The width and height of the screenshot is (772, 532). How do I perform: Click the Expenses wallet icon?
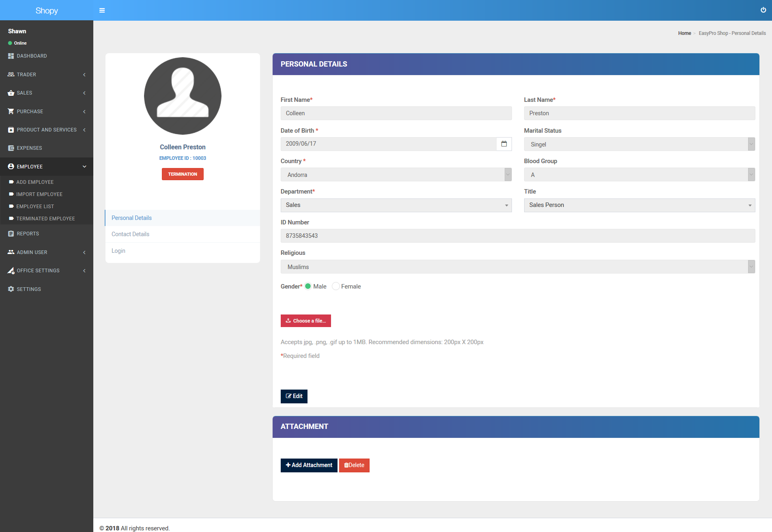11,148
